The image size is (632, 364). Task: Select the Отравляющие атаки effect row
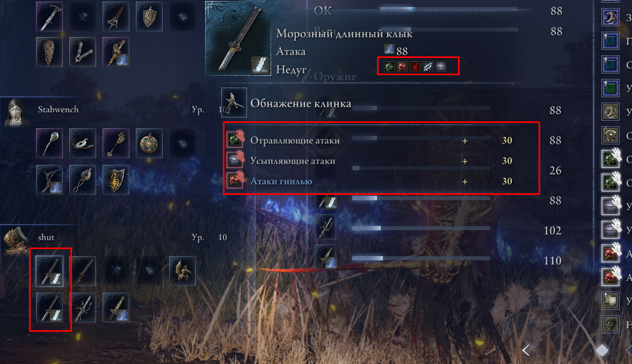(381, 140)
